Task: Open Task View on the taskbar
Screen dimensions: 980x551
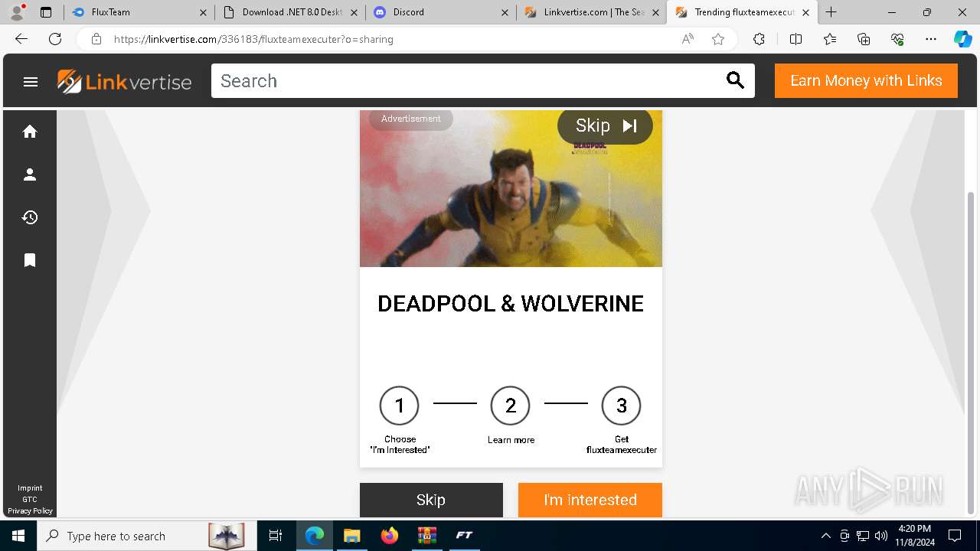Action: 276,536
